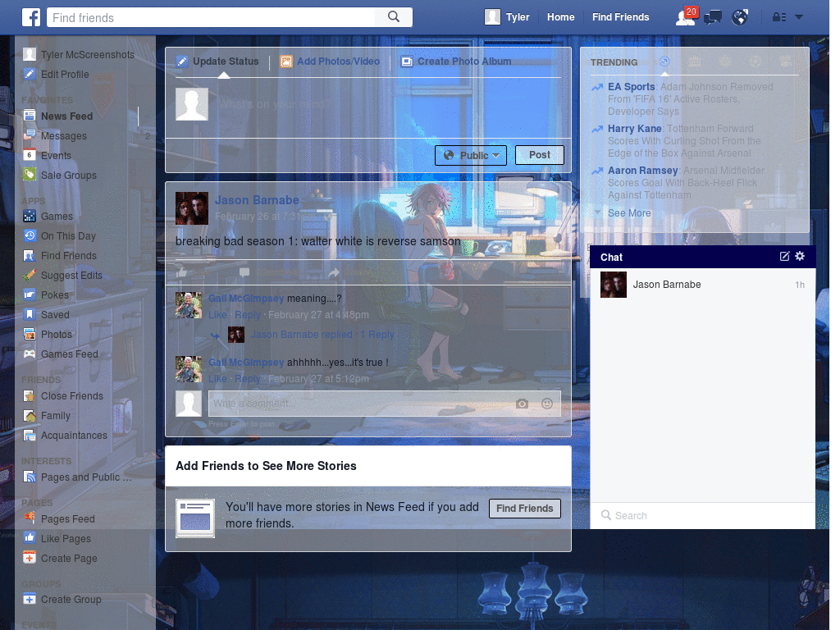Click the Share arrow icon on post
This screenshot has height=630, width=840.
tap(334, 272)
